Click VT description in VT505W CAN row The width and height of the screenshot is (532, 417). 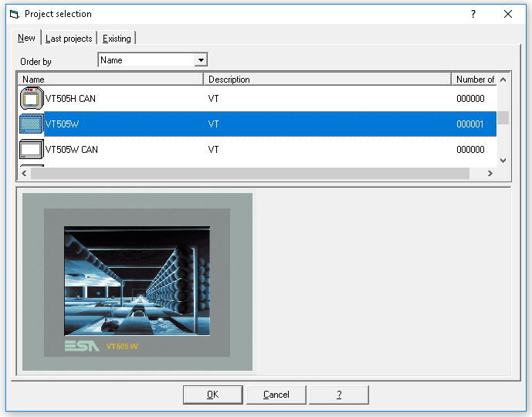coord(213,149)
